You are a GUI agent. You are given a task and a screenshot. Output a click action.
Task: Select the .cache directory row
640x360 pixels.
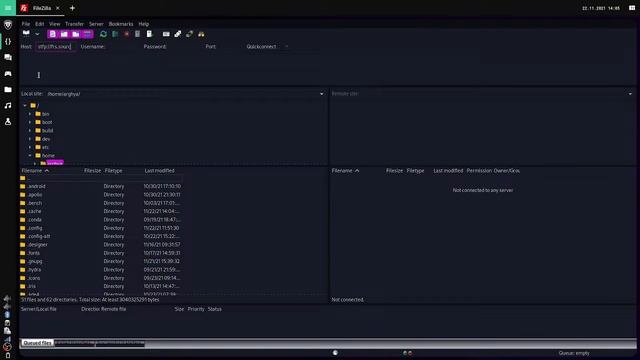click(x=101, y=211)
